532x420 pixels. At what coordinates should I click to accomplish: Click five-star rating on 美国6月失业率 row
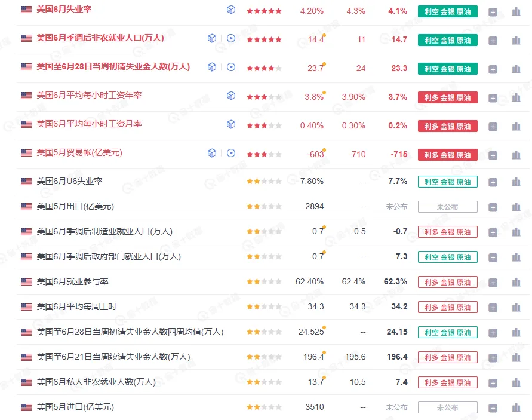click(264, 11)
